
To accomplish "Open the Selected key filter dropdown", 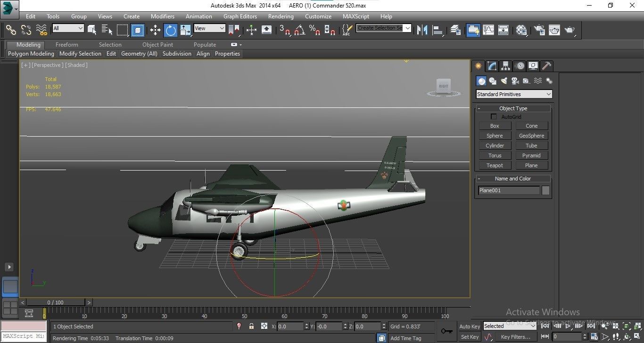I will click(510, 326).
